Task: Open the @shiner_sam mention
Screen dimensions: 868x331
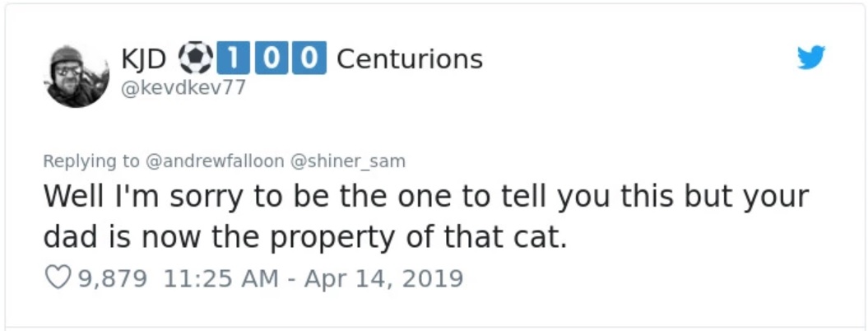Action: click(x=348, y=161)
